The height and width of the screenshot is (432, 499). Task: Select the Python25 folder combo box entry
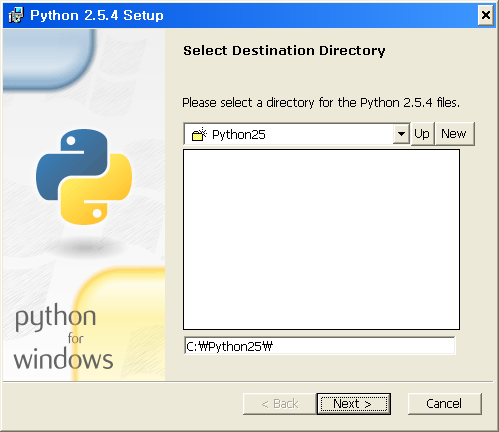click(296, 134)
